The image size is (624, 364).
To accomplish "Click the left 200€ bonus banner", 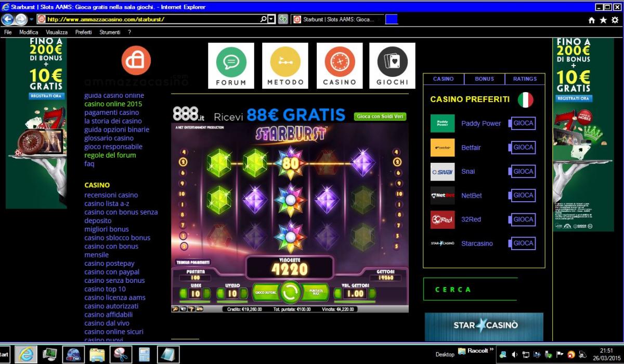I will point(36,123).
